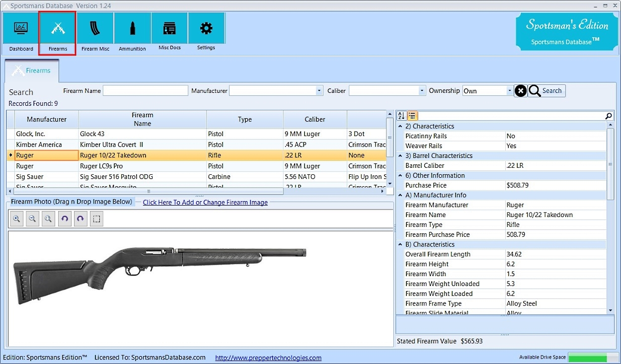Click the '.45 ACP' caliber cell
The width and height of the screenshot is (621, 364).
pos(315,145)
